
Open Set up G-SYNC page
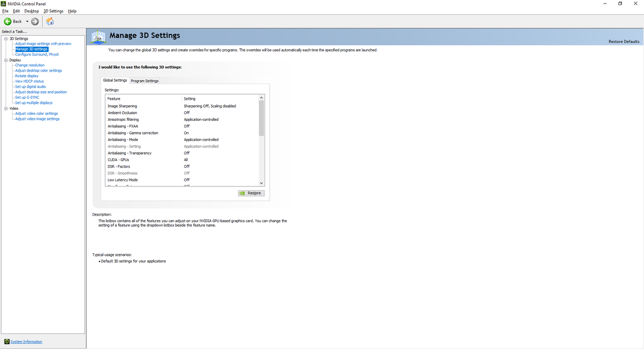pos(27,97)
